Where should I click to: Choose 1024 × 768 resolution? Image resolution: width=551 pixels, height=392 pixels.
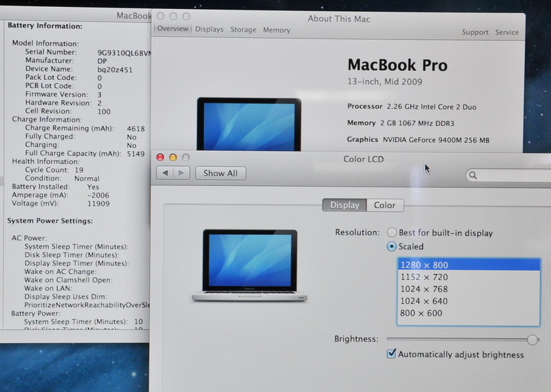click(468, 289)
